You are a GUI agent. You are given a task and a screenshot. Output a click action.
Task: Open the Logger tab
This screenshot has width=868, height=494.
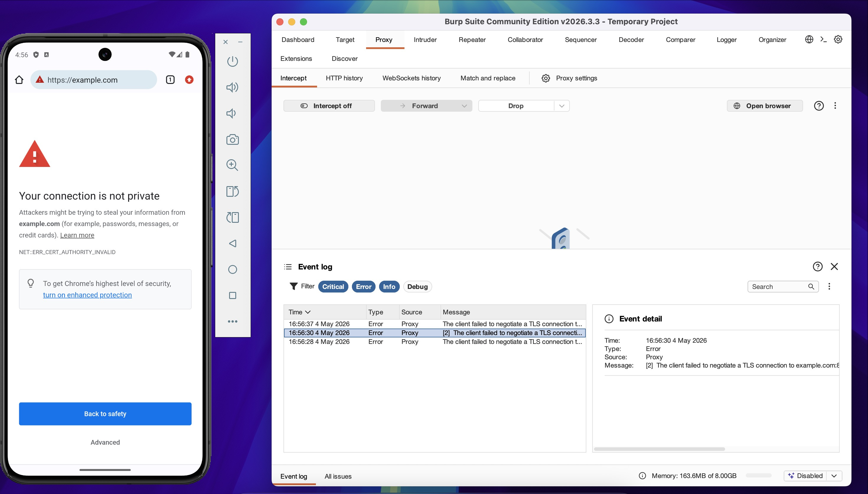click(x=726, y=40)
